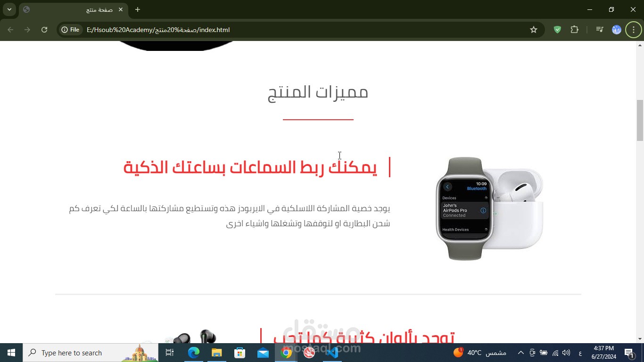Viewport: 644px width, 362px height.
Task: Open the Windows Start menu
Action: click(x=11, y=353)
